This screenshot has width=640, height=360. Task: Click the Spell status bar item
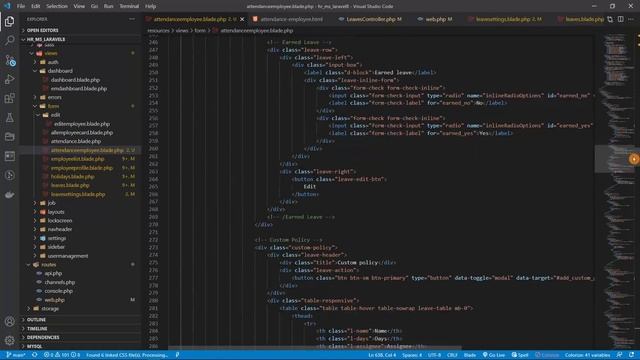tap(520, 355)
